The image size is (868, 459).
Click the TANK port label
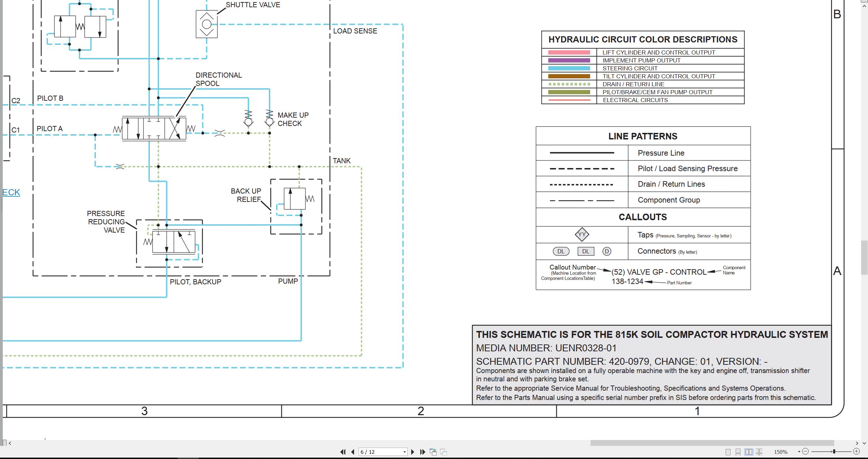(x=342, y=160)
